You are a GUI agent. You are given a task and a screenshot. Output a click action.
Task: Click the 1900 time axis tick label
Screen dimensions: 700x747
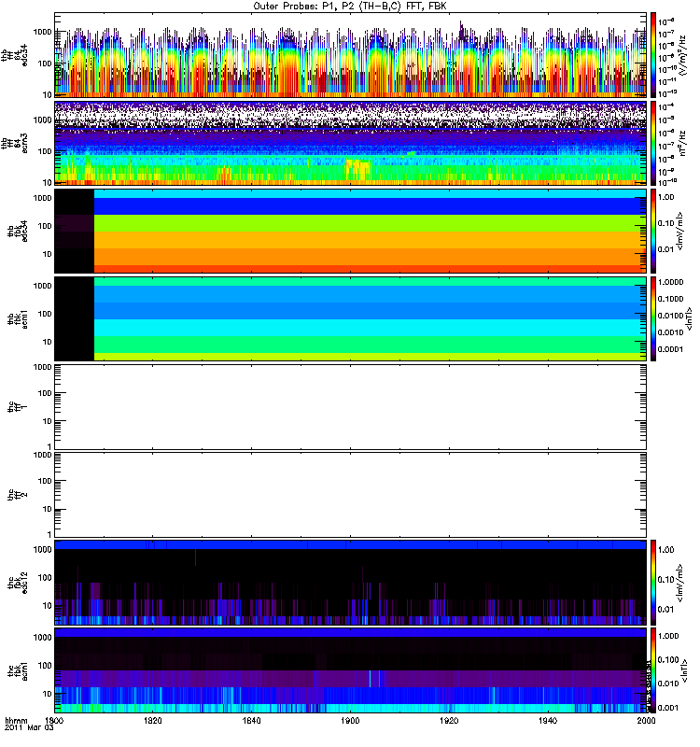click(350, 721)
